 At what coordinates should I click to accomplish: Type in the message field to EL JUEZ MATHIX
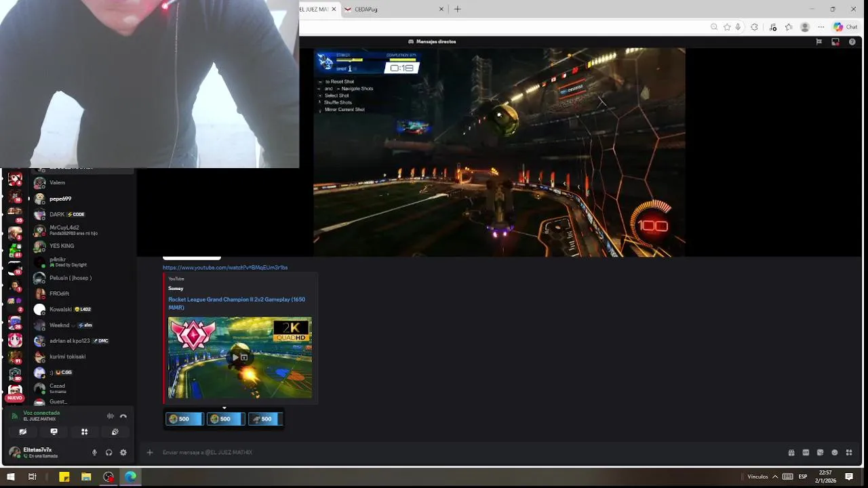coord(468,452)
